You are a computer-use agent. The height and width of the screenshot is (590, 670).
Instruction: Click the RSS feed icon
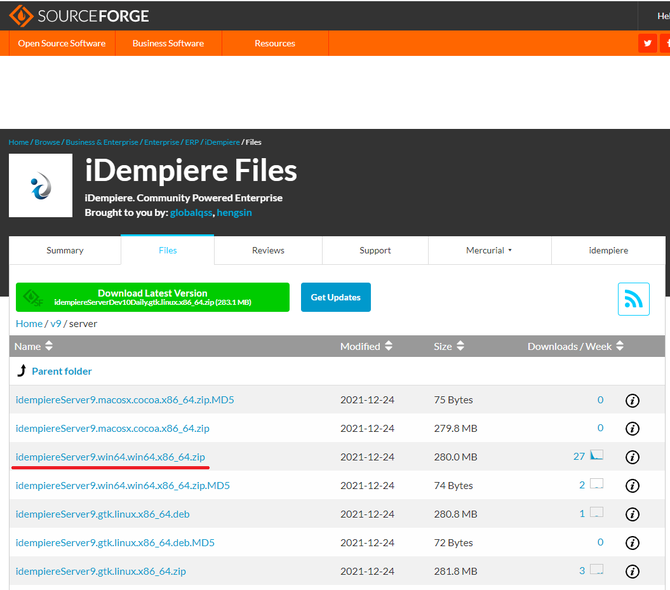tap(633, 299)
